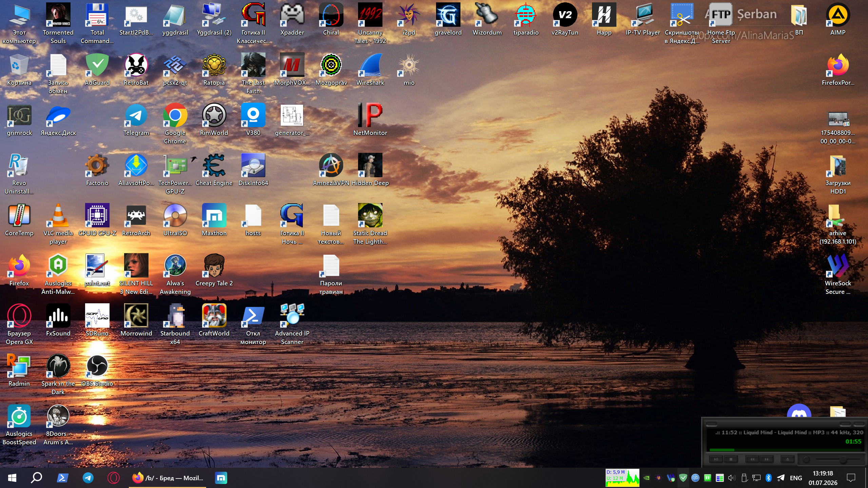Launch Wireshark from the desktop
Viewport: 868px width, 488px height.
[x=370, y=70]
